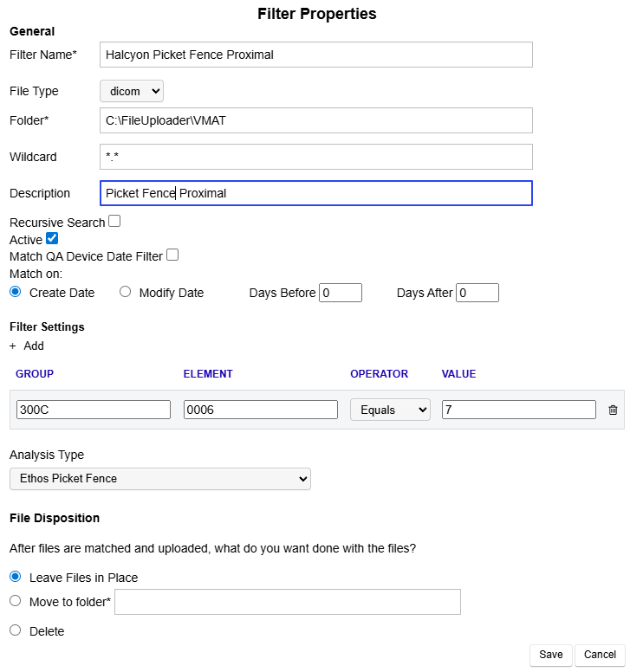Click the Group field containing 300C
This screenshot has width=630, height=672.
coord(94,410)
